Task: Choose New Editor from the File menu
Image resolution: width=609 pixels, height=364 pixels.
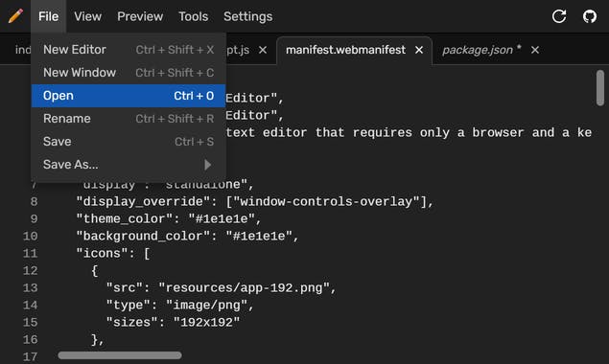Action: [x=129, y=50]
